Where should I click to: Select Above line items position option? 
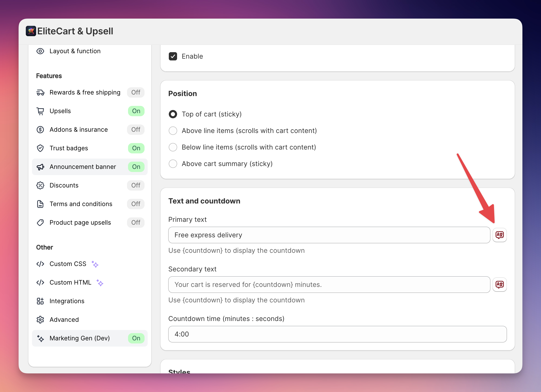(173, 131)
